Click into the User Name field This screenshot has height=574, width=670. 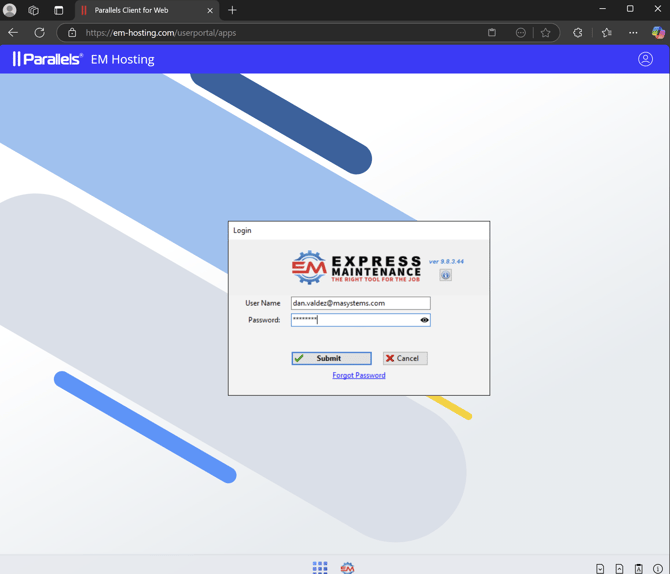(360, 303)
